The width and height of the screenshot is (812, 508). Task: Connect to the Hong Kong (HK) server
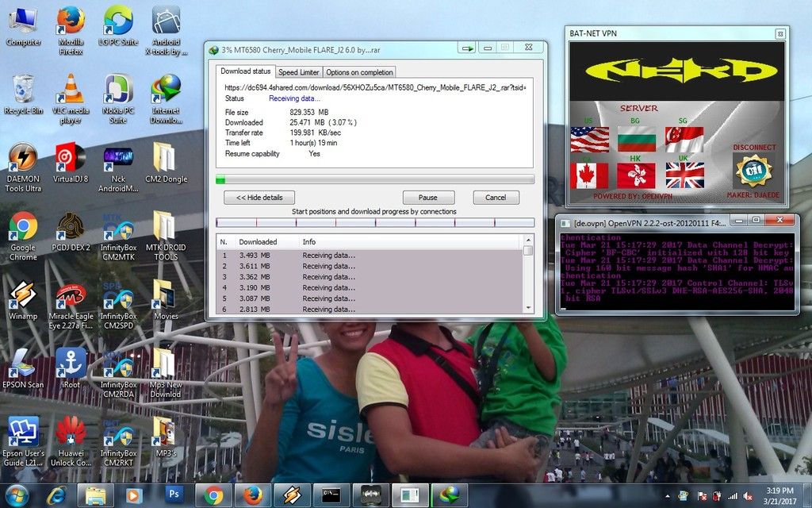[x=636, y=175]
